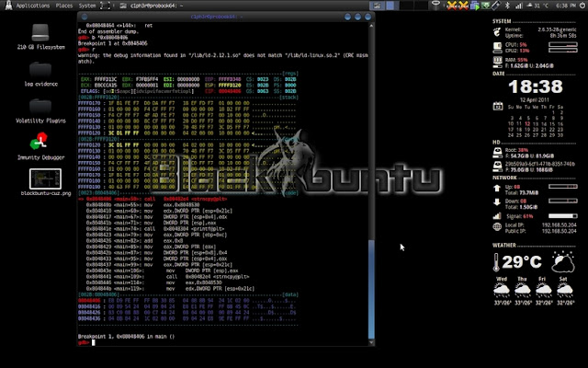The width and height of the screenshot is (588, 368).
Task: Minimize the terminal window
Action: (x=347, y=17)
